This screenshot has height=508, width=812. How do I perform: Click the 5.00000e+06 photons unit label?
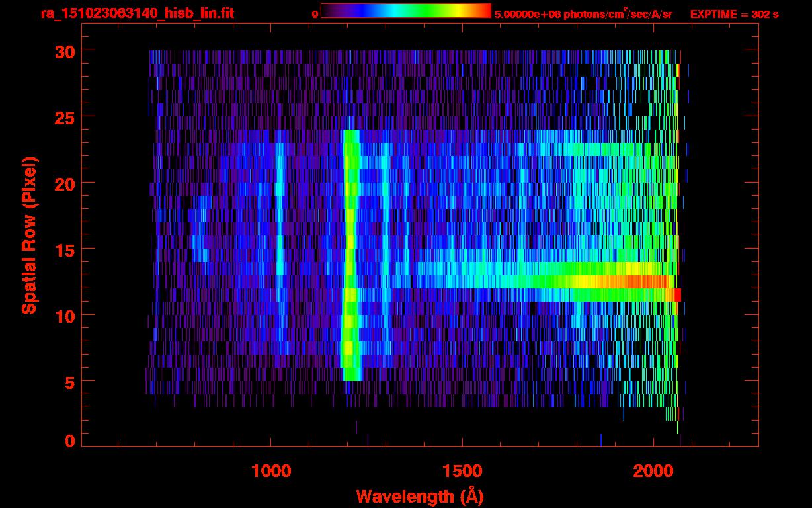click(x=584, y=13)
